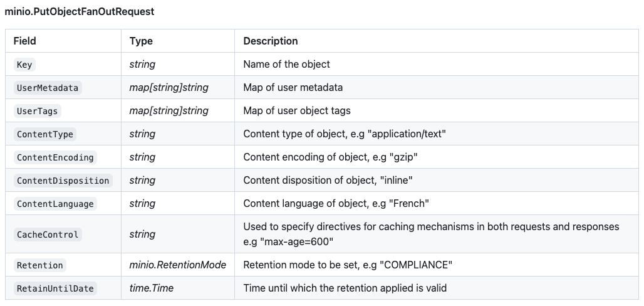
Task: Click the "Map of user object tags" description
Action: click(296, 110)
